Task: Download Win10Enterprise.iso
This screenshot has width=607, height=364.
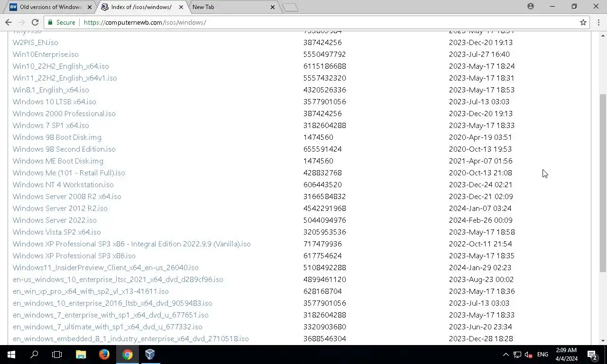Action: click(46, 54)
